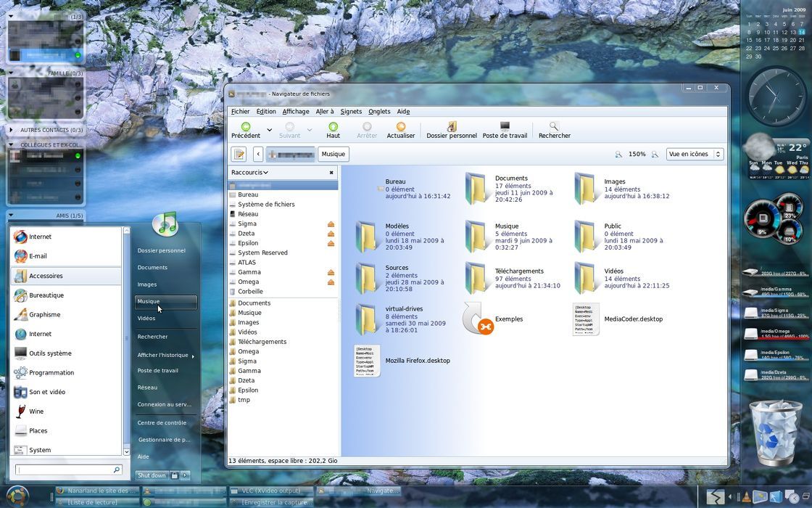Click the Shut down button
The width and height of the screenshot is (812, 508).
pos(152,475)
